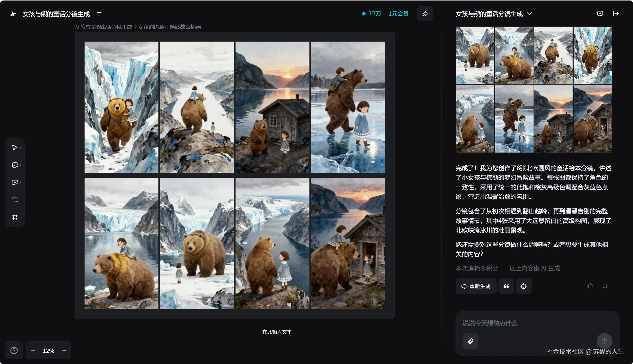Viewport: 633px width, 364px height.
Task: Zoom in with the plus button
Action: click(x=64, y=351)
